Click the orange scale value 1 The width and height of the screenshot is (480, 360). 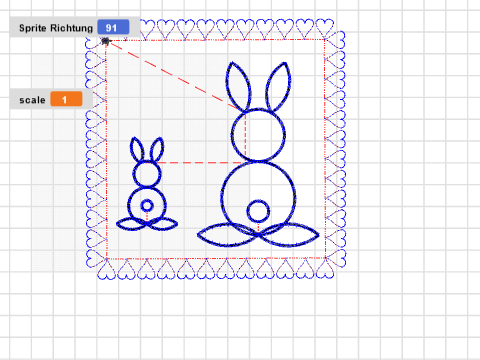(66, 99)
